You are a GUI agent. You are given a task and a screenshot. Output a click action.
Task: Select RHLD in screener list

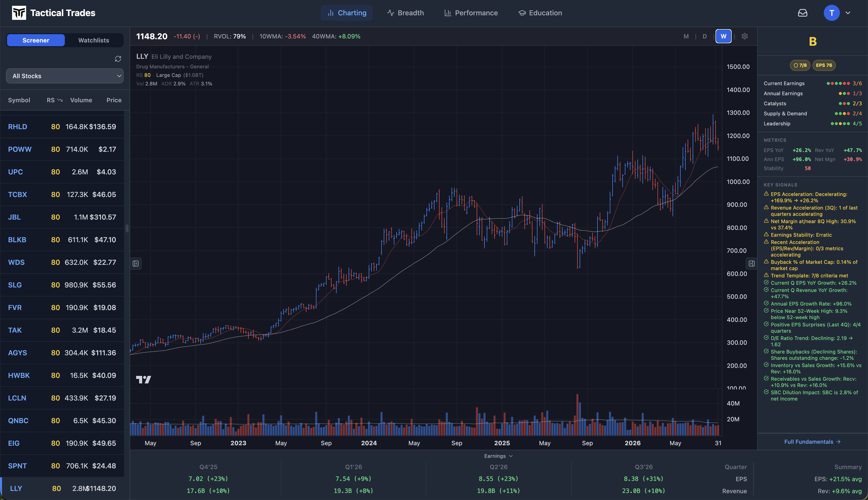click(x=62, y=127)
